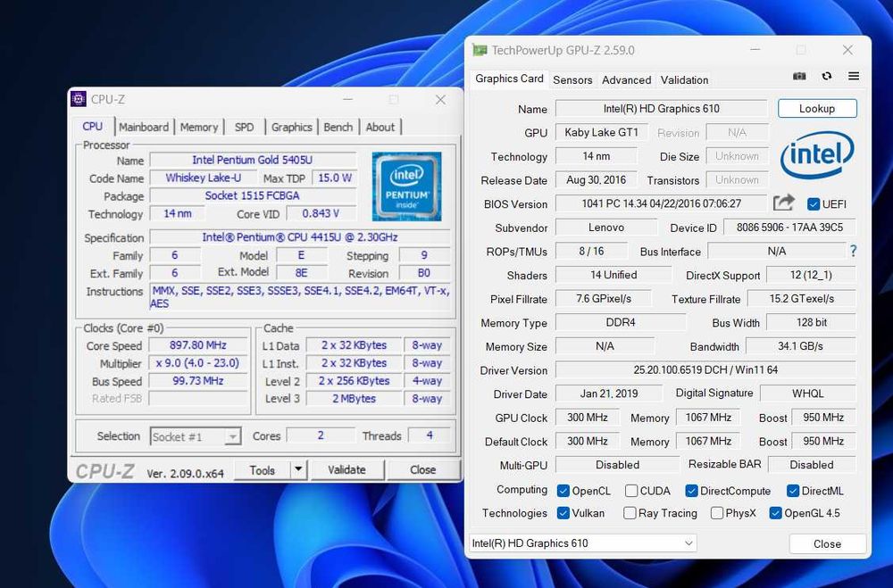Image resolution: width=893 pixels, height=588 pixels.
Task: Toggle the OpenCL checkbox
Action: click(563, 491)
